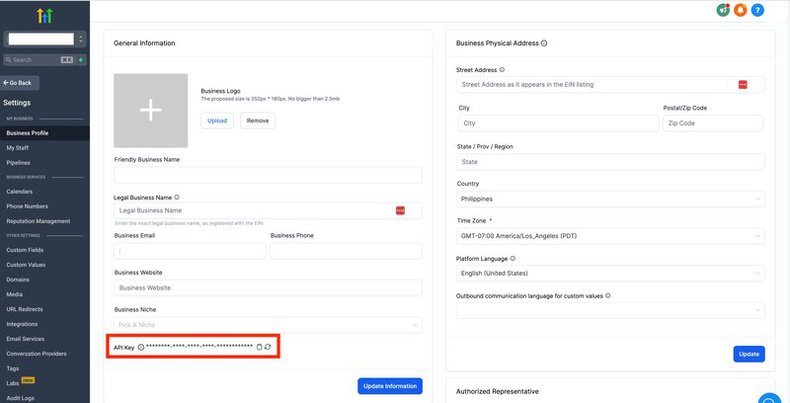Image resolution: width=790 pixels, height=403 pixels.
Task: Click the Remove logo button
Action: coord(258,121)
